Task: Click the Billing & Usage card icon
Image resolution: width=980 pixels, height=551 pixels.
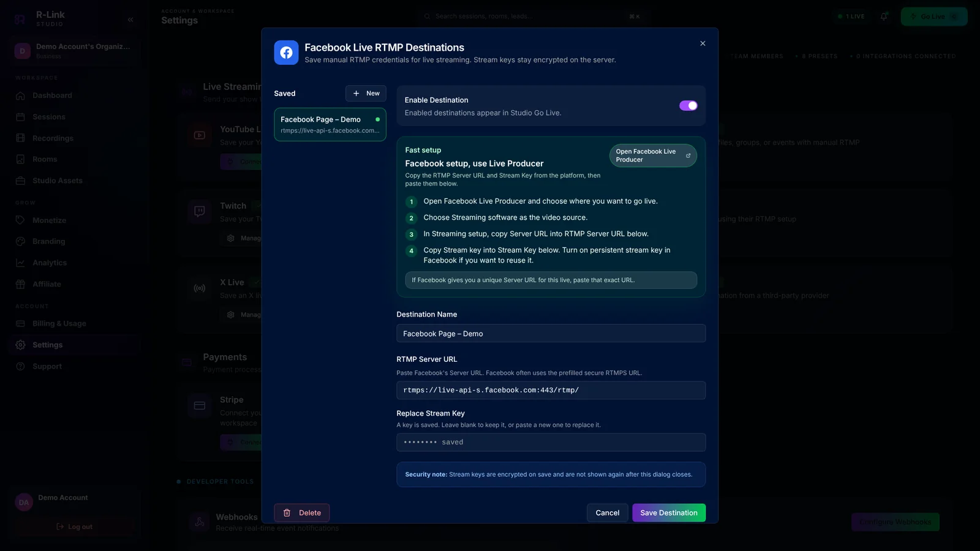Action: [x=20, y=323]
